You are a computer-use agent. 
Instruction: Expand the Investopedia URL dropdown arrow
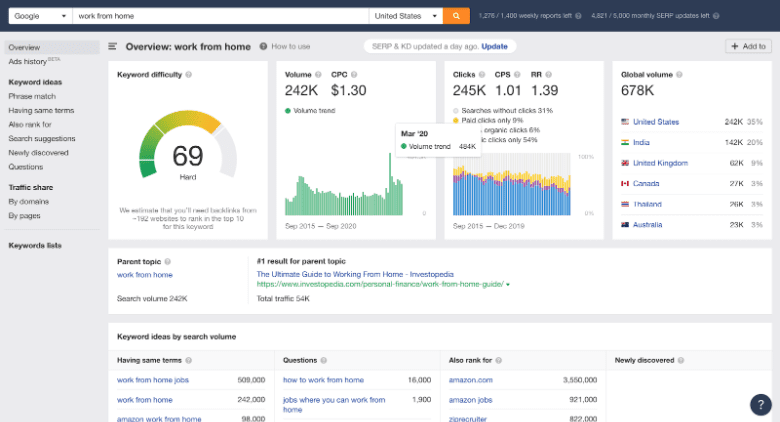pos(508,285)
